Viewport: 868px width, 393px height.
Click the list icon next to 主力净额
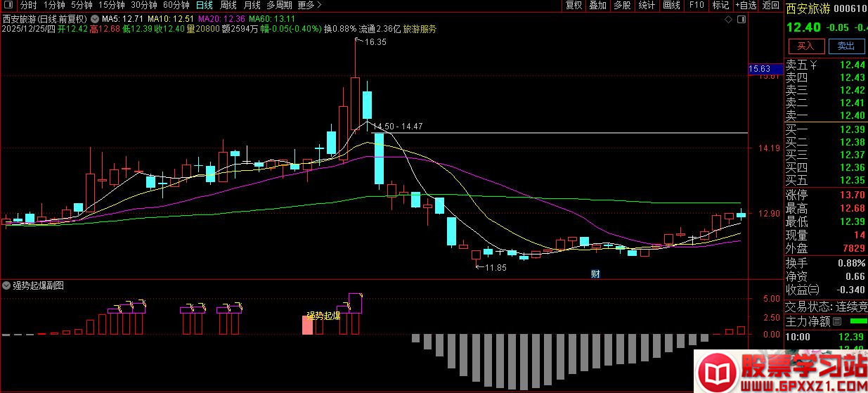click(836, 321)
